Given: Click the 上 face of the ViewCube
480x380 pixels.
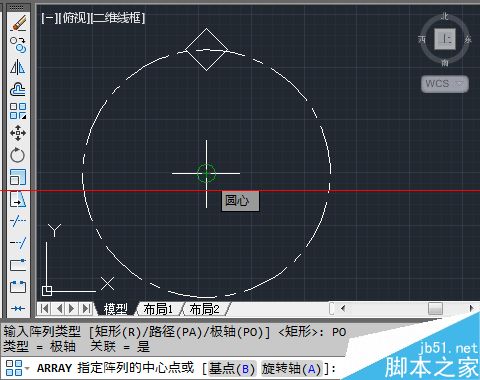Looking at the screenshot, I should point(445,39).
